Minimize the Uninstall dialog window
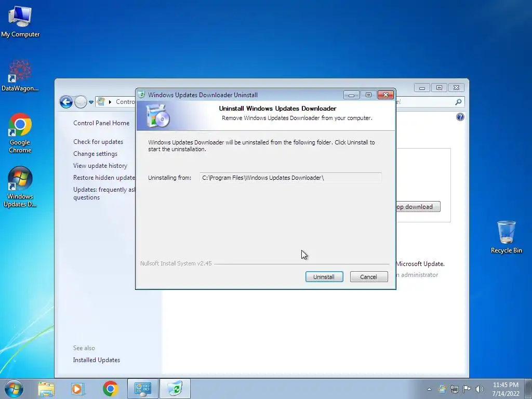This screenshot has width=532, height=399. point(351,95)
